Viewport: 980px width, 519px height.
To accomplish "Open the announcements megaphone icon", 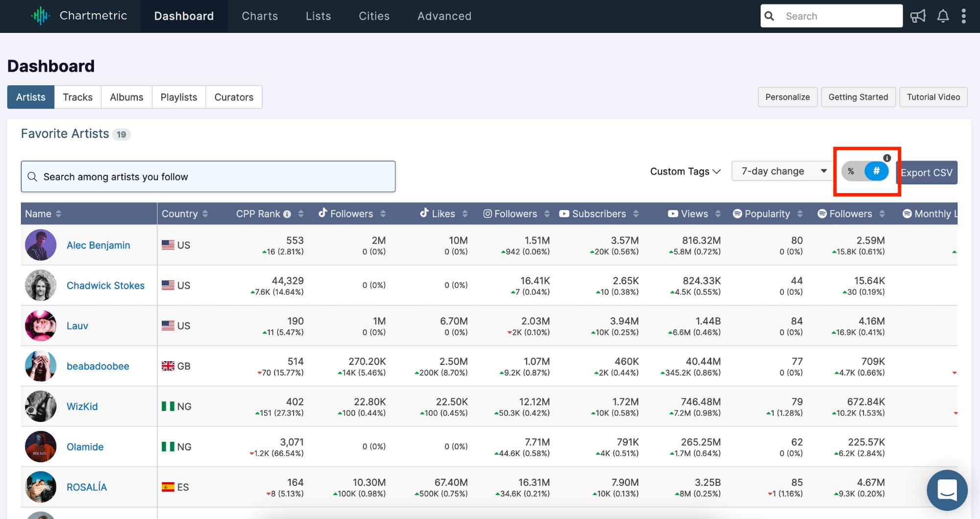I will click(918, 16).
